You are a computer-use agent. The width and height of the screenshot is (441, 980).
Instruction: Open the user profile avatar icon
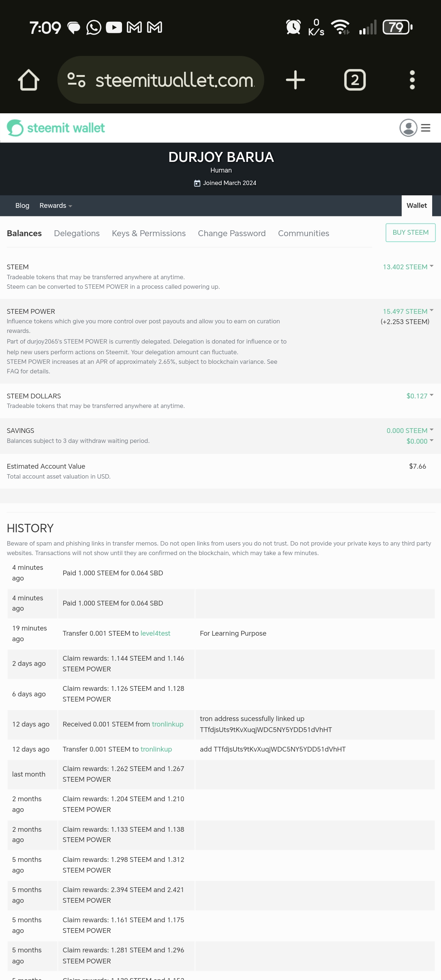408,128
